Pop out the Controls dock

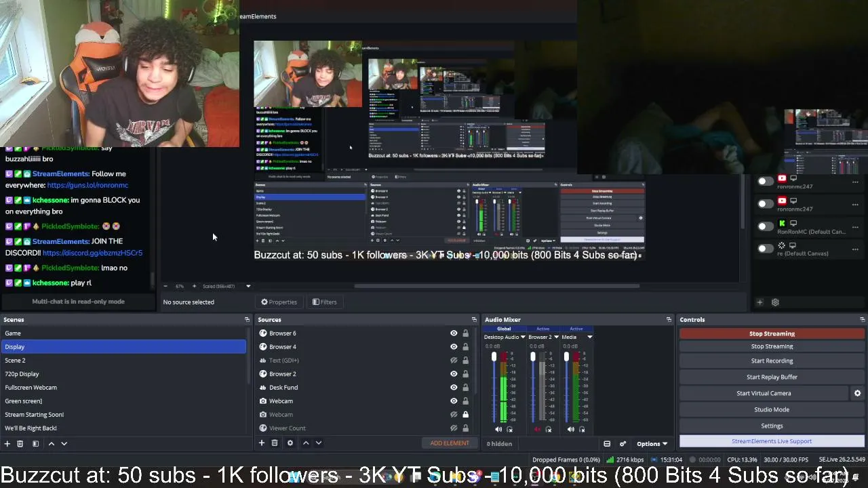click(x=862, y=319)
